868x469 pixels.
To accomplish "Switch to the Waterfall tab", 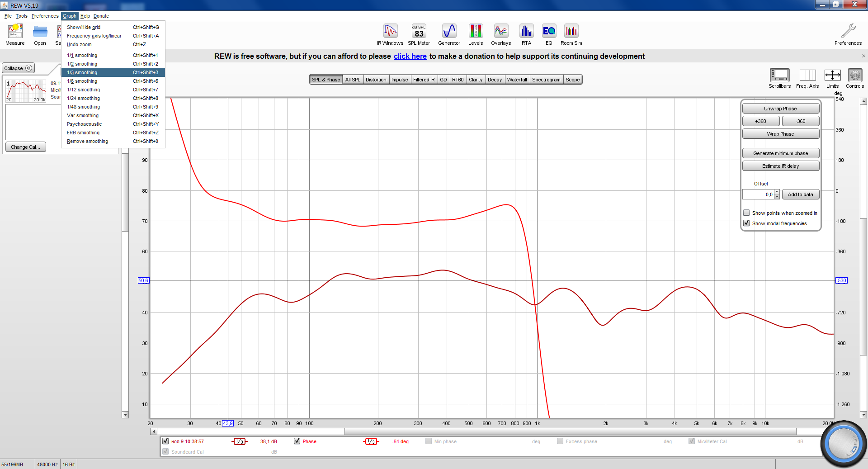I will coord(517,80).
